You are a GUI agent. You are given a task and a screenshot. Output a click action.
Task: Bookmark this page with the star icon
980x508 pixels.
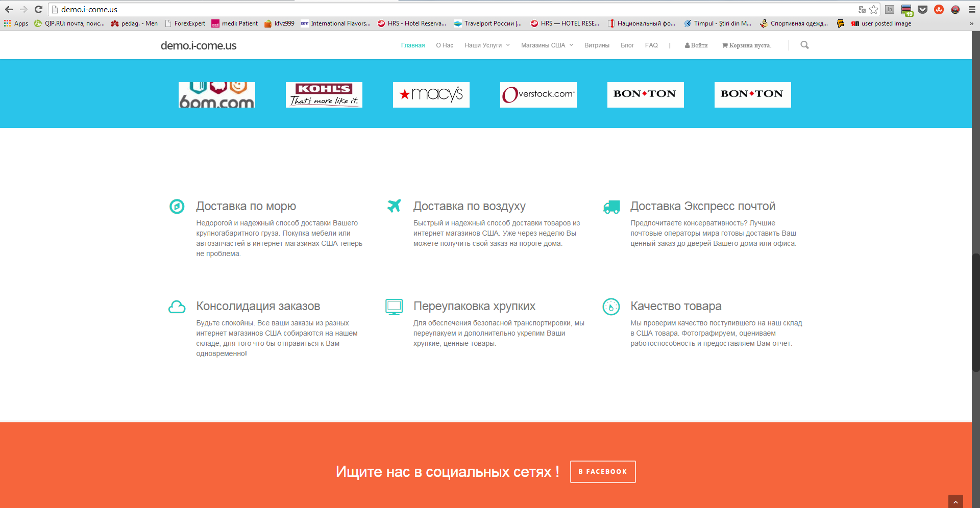(x=874, y=9)
